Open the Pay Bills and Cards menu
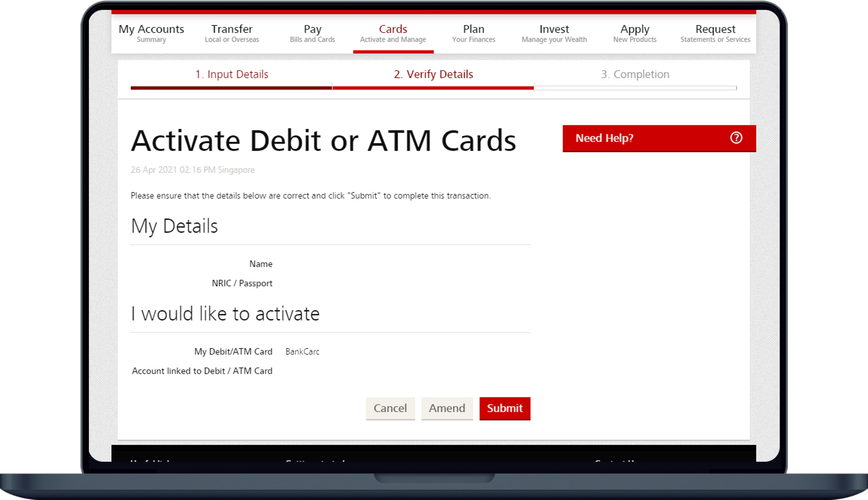 pyautogui.click(x=312, y=33)
